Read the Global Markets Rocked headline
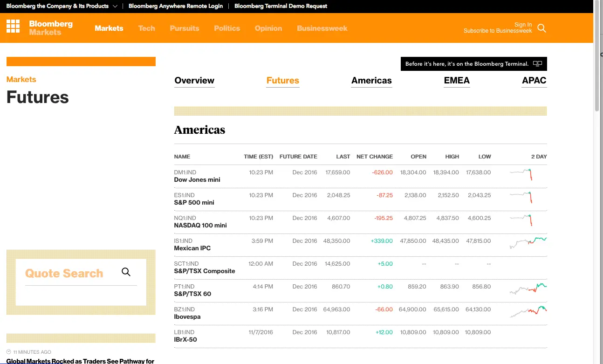The image size is (603, 364). point(80,361)
